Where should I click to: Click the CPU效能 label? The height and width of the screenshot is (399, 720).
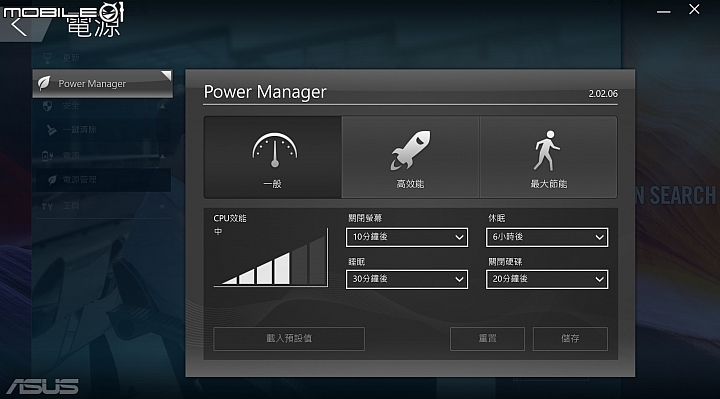coord(230,219)
